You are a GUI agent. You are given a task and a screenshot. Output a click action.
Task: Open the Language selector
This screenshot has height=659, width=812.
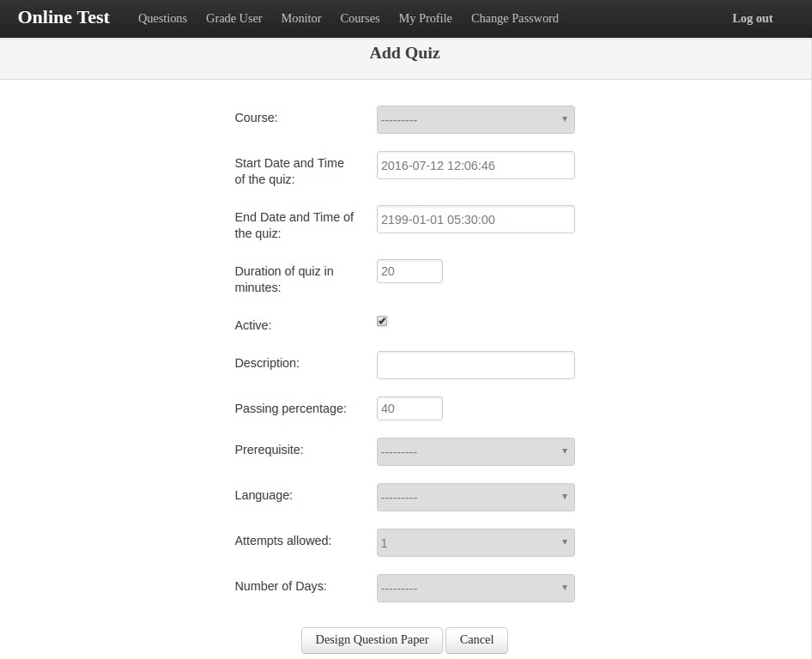pos(476,497)
